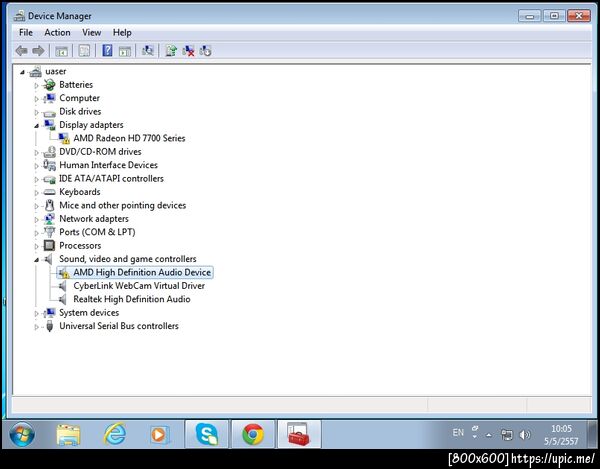Click the EN language indicator
The height and width of the screenshot is (469, 600).
pos(458,432)
